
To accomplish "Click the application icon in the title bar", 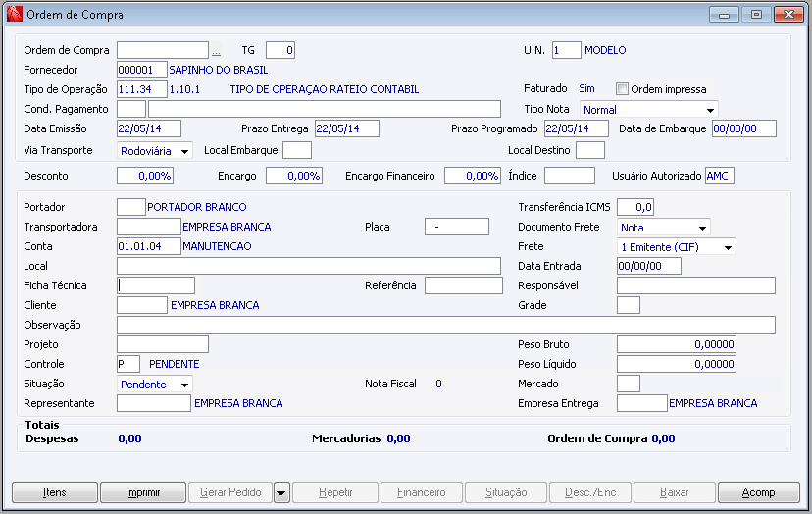I will click(14, 15).
